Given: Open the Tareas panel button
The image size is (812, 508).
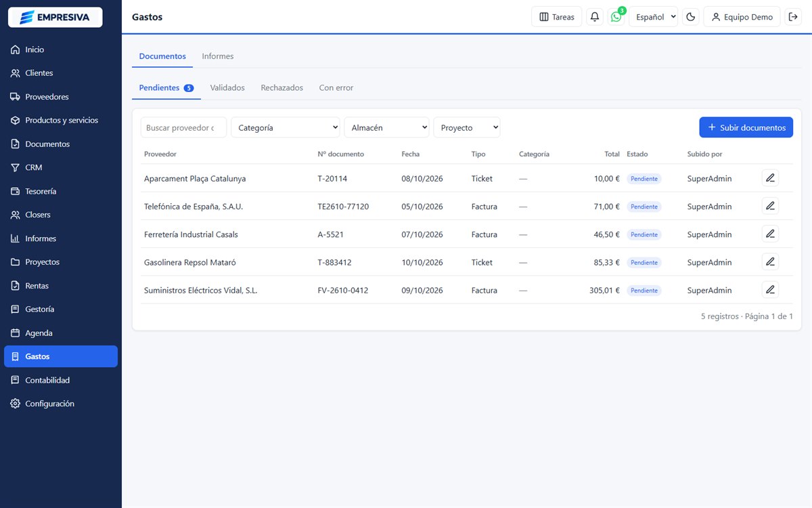Looking at the screenshot, I should click(557, 17).
